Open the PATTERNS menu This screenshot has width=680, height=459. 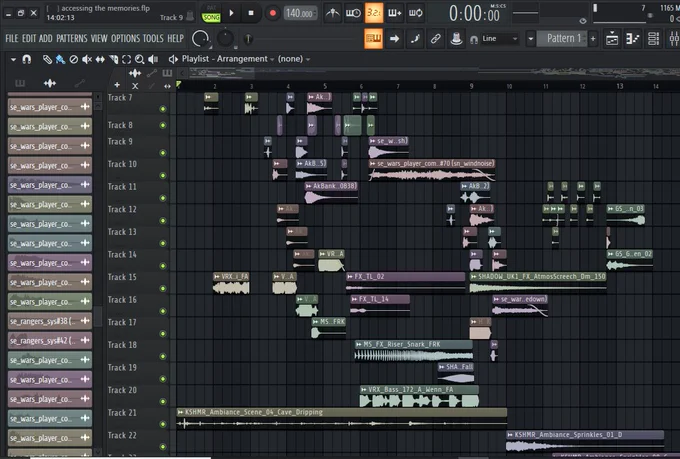(x=72, y=38)
